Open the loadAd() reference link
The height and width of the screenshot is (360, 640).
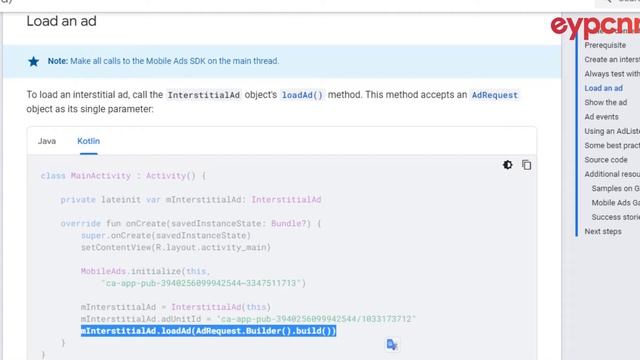coord(302,95)
